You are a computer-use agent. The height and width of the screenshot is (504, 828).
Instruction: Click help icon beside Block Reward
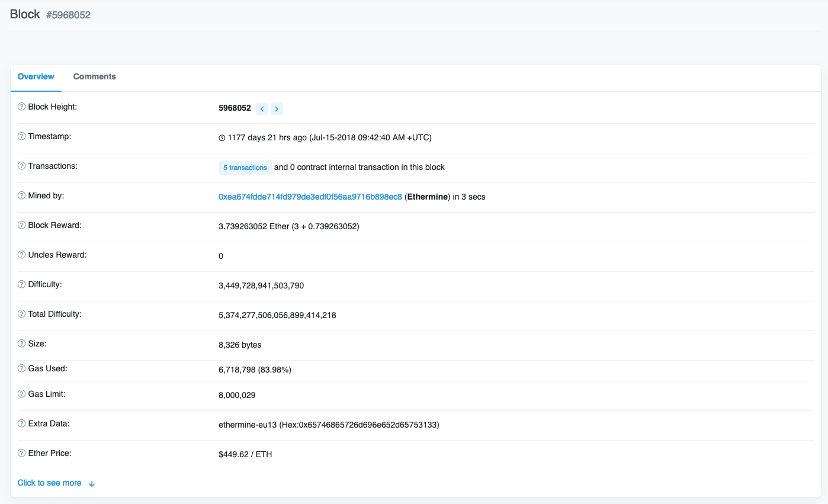(x=22, y=226)
